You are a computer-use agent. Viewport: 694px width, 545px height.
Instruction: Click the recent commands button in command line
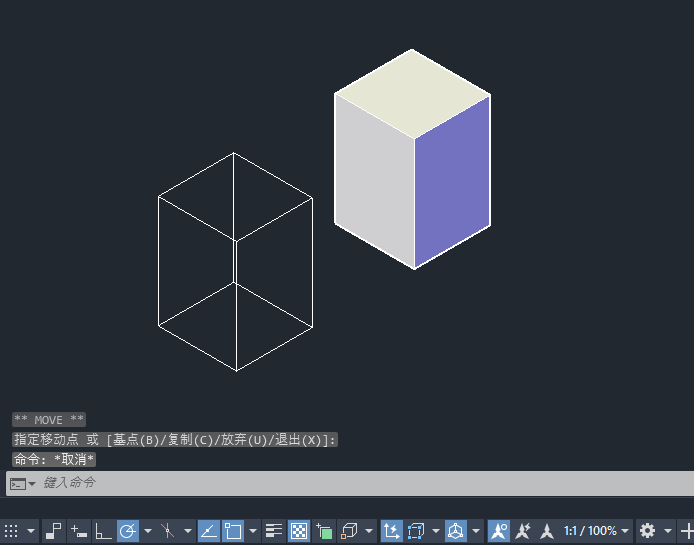[22, 484]
